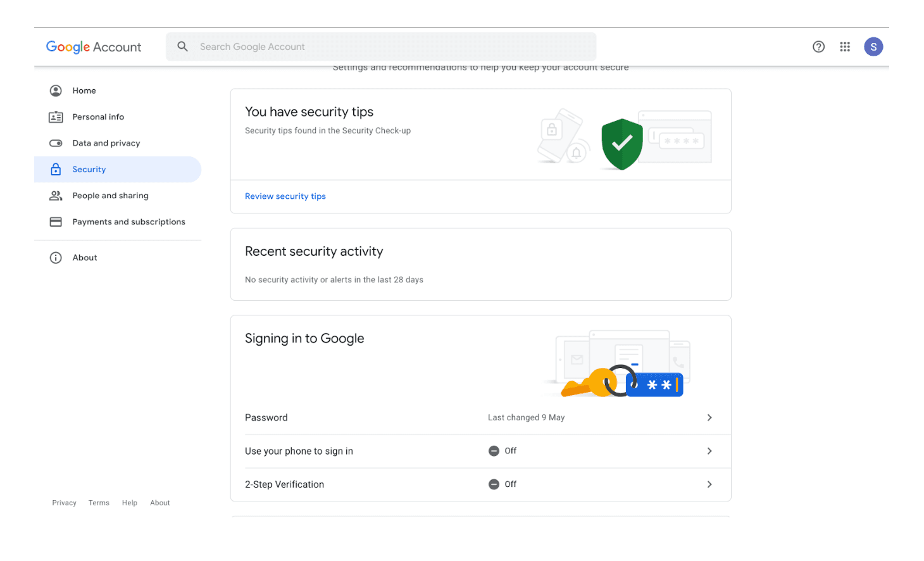Click the Off icon for phone sign-in
The height and width of the screenshot is (561, 924).
point(494,451)
